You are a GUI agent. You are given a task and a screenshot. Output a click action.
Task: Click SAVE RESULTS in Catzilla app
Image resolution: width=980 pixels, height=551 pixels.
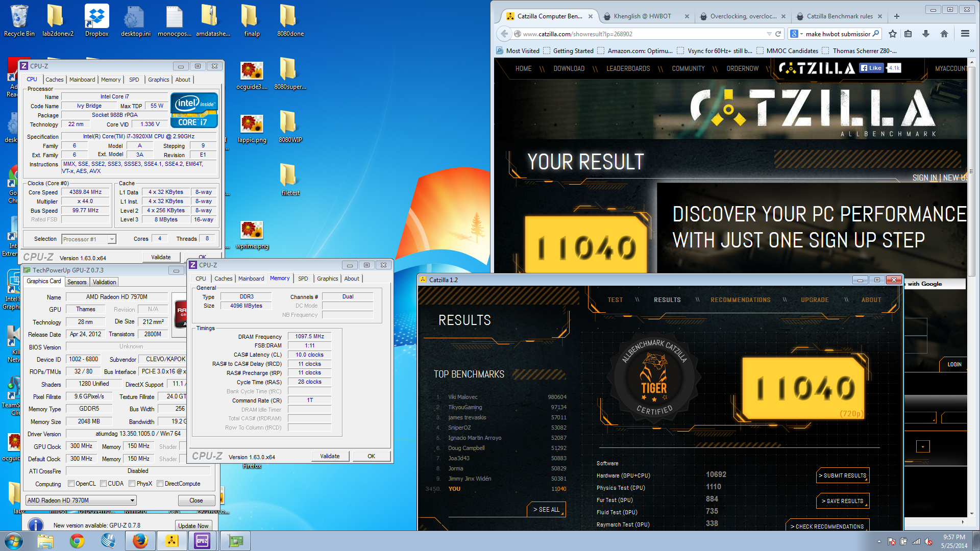[842, 501]
